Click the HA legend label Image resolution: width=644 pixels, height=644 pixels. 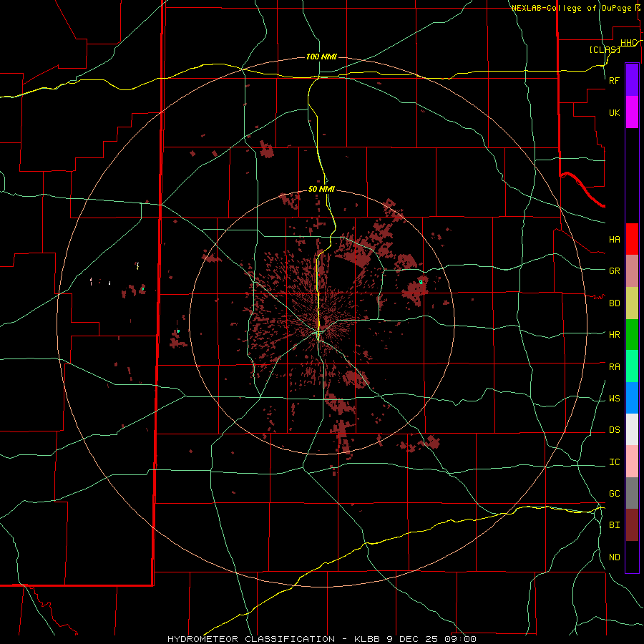615,239
